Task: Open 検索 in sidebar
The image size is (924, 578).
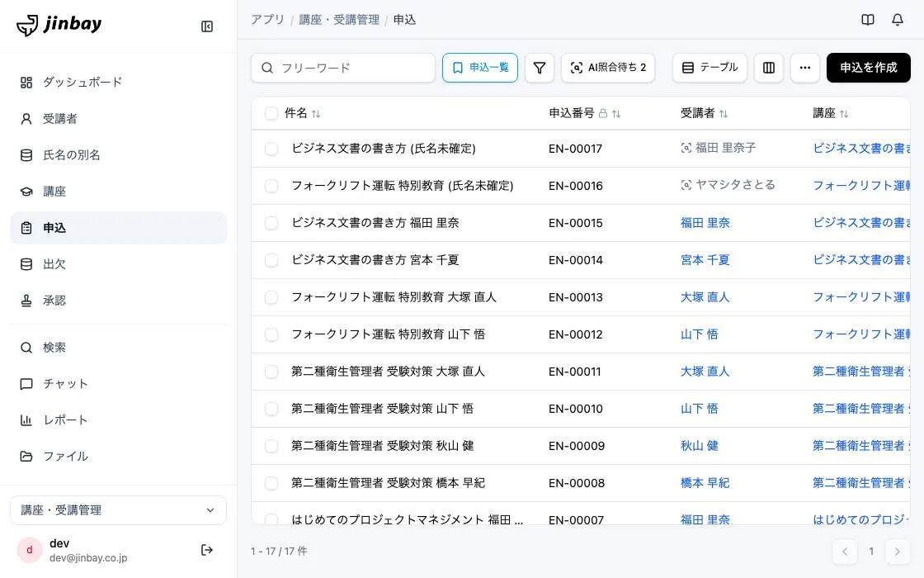Action: pyautogui.click(x=119, y=348)
